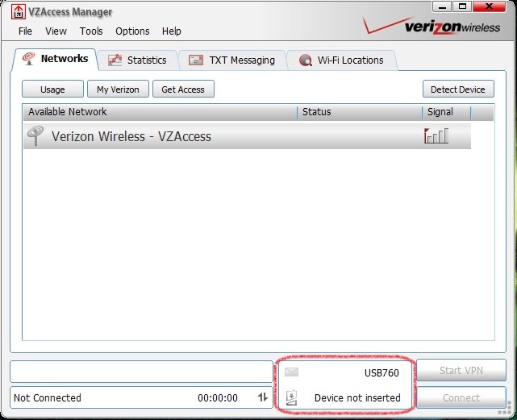Viewport: 517px width, 420px height.
Task: Click the Get Access button
Action: [x=183, y=89]
